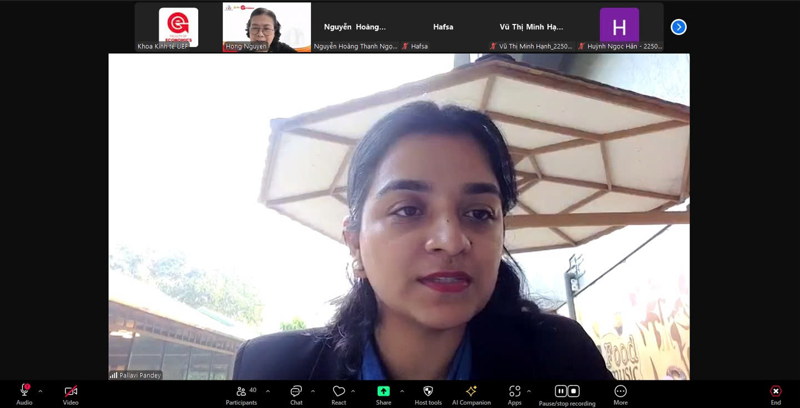Open Host tools shield icon
This screenshot has height=408, width=800.
[x=428, y=391]
